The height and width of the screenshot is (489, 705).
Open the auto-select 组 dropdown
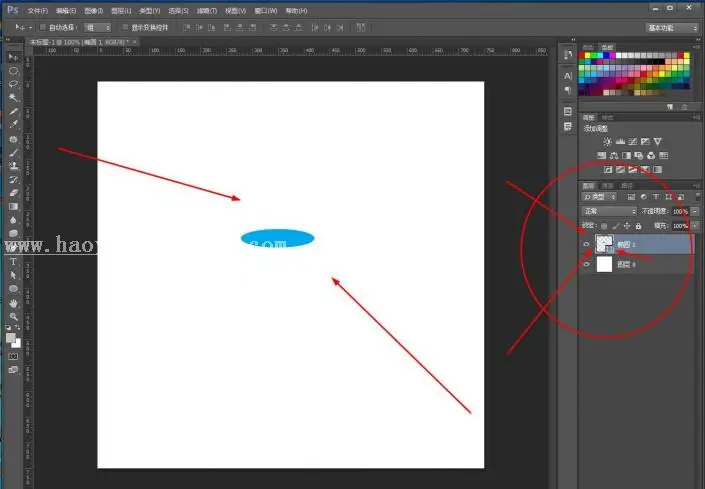(x=98, y=27)
